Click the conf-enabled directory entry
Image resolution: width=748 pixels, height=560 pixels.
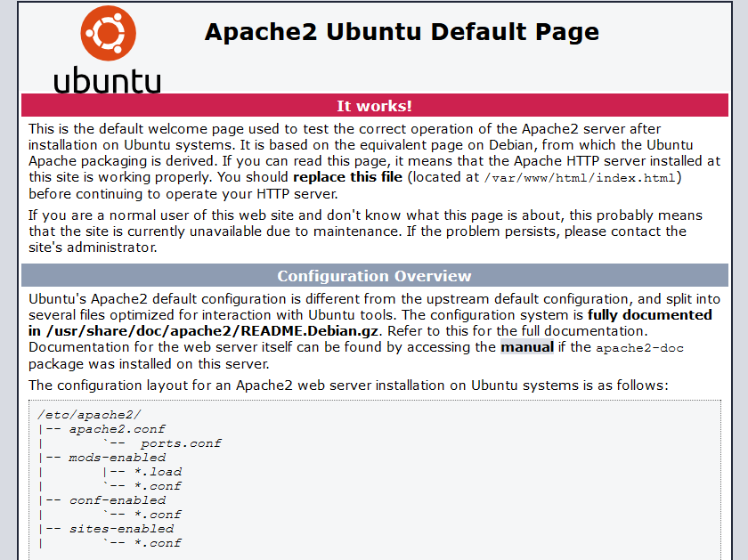click(x=117, y=500)
